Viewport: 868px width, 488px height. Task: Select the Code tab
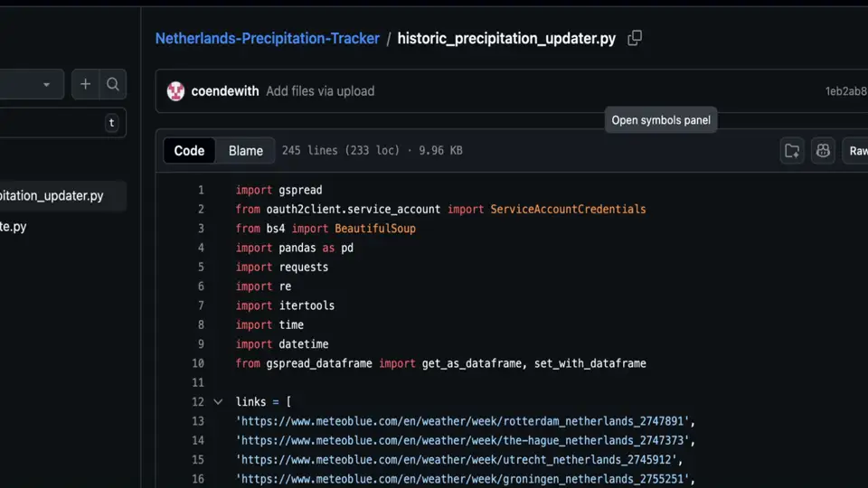coord(189,151)
